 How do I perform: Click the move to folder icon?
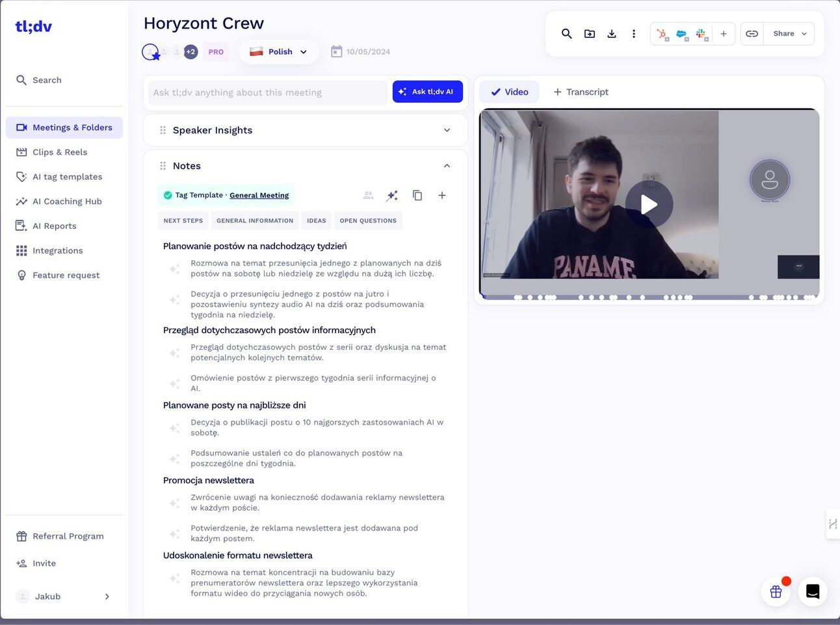pyautogui.click(x=590, y=34)
